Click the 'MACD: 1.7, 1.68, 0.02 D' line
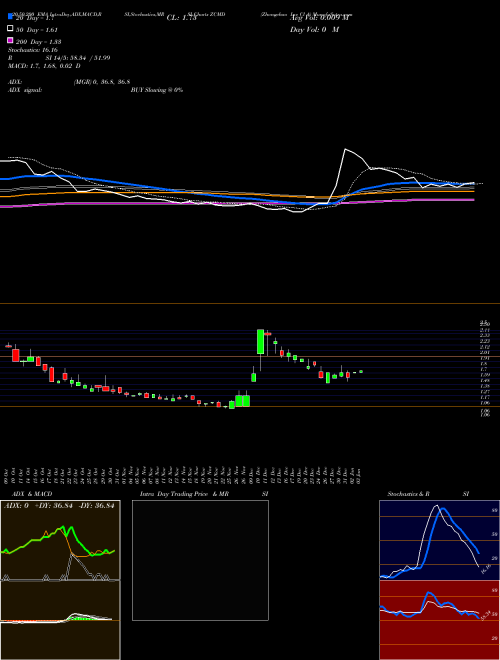Image resolution: width=500 pixels, height=660 pixels. coord(44,66)
